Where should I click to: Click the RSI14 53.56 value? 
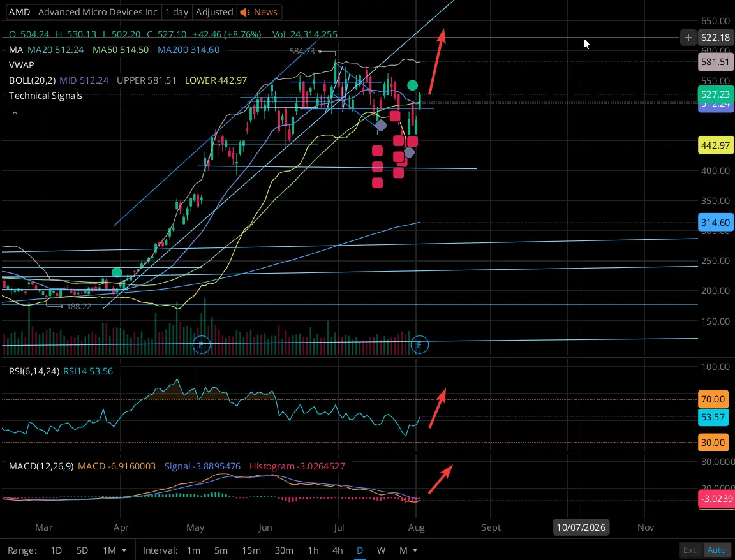(88, 371)
